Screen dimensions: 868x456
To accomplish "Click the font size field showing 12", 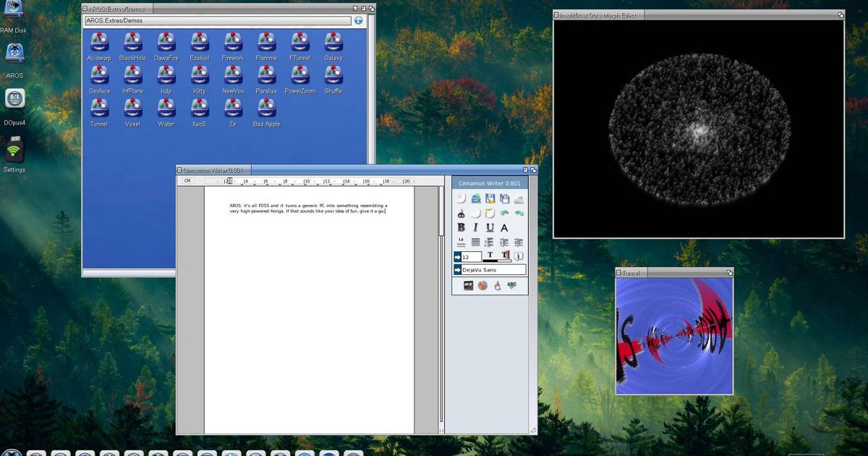I will (x=472, y=257).
